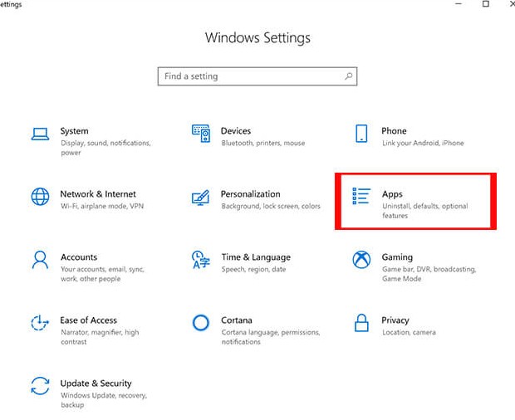
Task: Open the Gaming Xbox icon
Action: click(x=361, y=260)
